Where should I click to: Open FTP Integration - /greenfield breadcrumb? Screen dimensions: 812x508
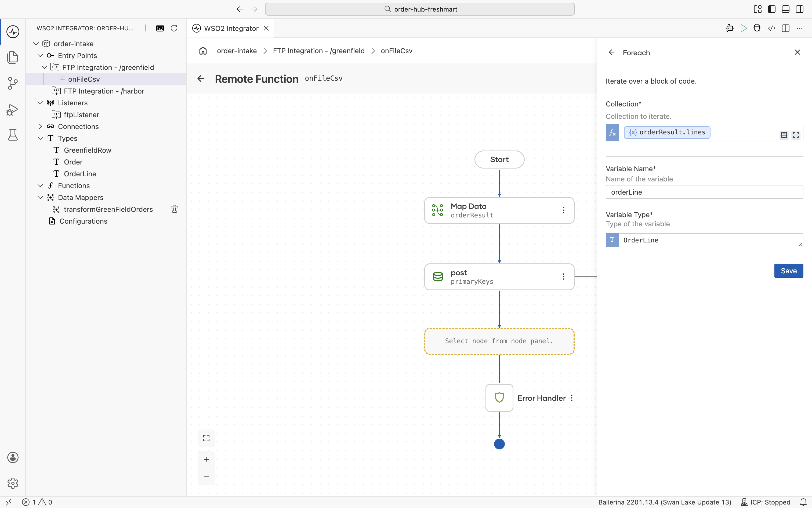pyautogui.click(x=318, y=51)
